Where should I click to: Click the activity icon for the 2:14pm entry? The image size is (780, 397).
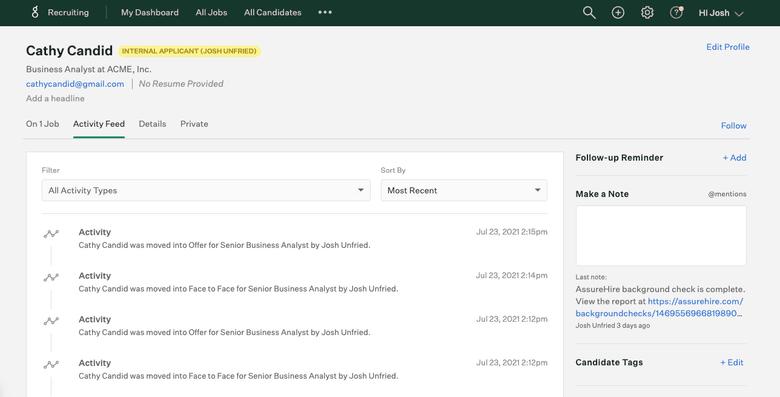click(x=51, y=277)
